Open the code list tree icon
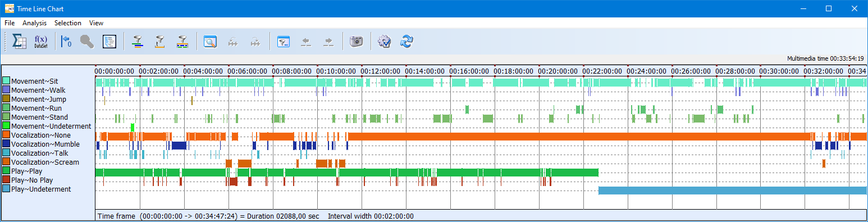Image resolution: width=868 pixels, height=222 pixels. point(109,42)
